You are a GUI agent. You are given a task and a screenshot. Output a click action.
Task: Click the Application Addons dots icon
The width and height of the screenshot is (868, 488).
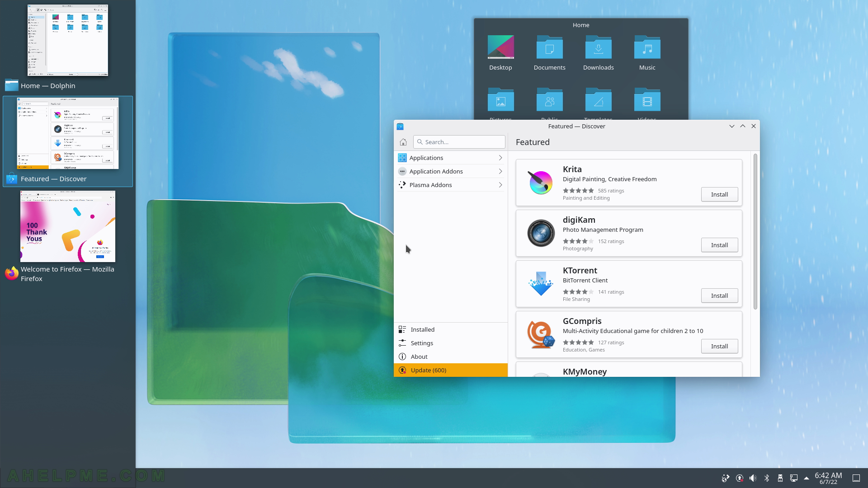(402, 171)
